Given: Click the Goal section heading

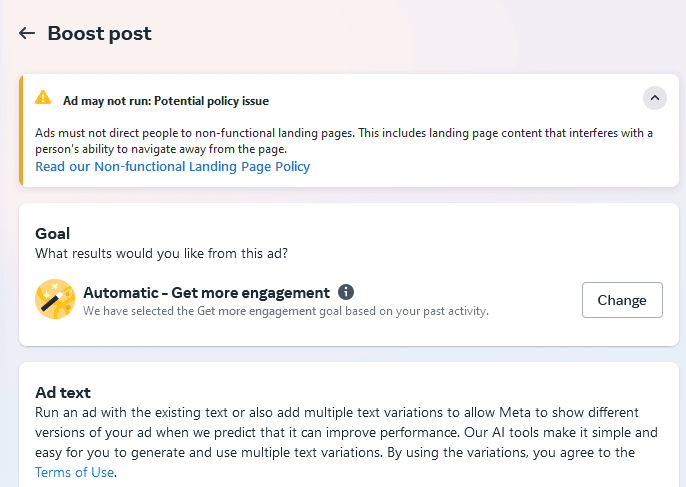Looking at the screenshot, I should click(52, 234).
